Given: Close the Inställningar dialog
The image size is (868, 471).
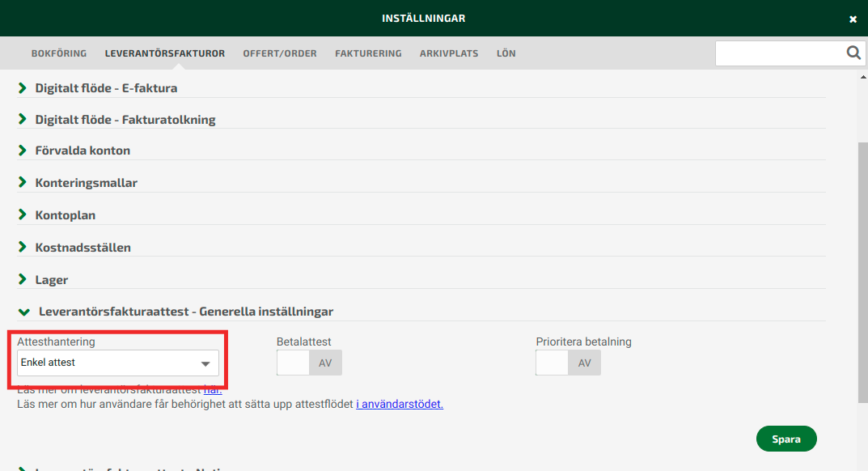Looking at the screenshot, I should 853,19.
